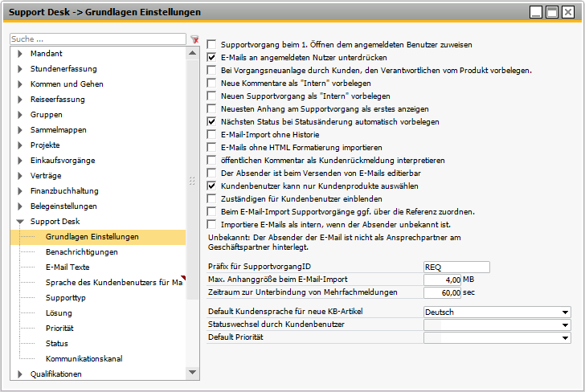Click the tree scrollbar up arrow
The height and width of the screenshot is (392, 585).
193,53
